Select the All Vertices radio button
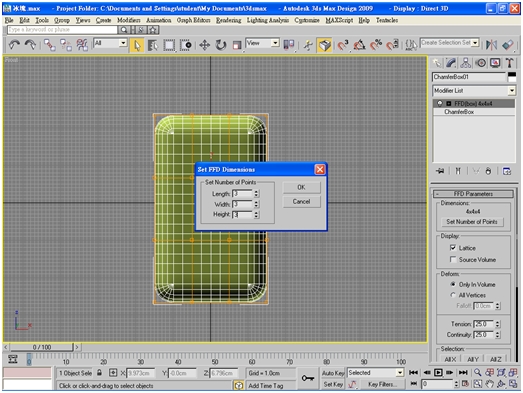Viewport: 523px width, 393px height. pos(453,295)
